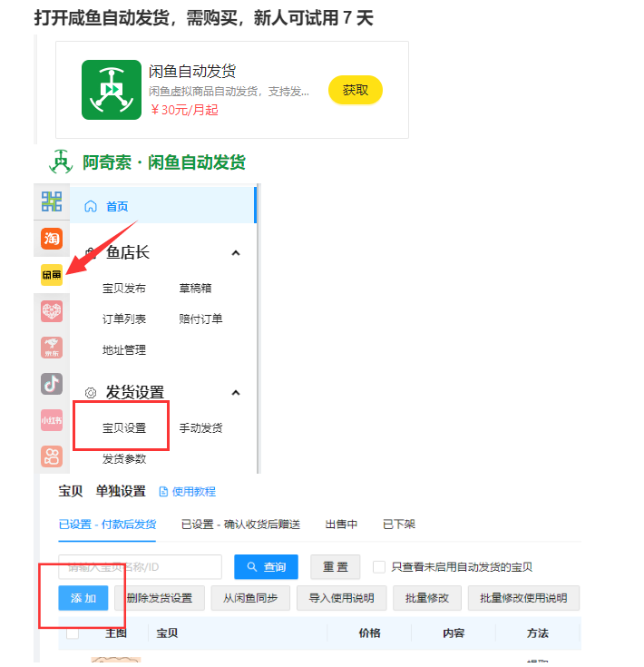Image resolution: width=644 pixels, height=667 pixels.
Task: Open 宝贝设置 menu item
Action: coord(124,428)
